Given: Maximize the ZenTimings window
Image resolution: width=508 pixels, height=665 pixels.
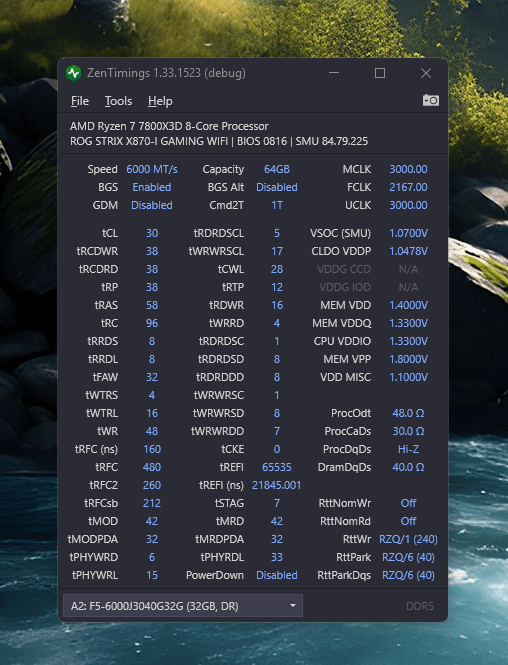Looking at the screenshot, I should pos(380,73).
